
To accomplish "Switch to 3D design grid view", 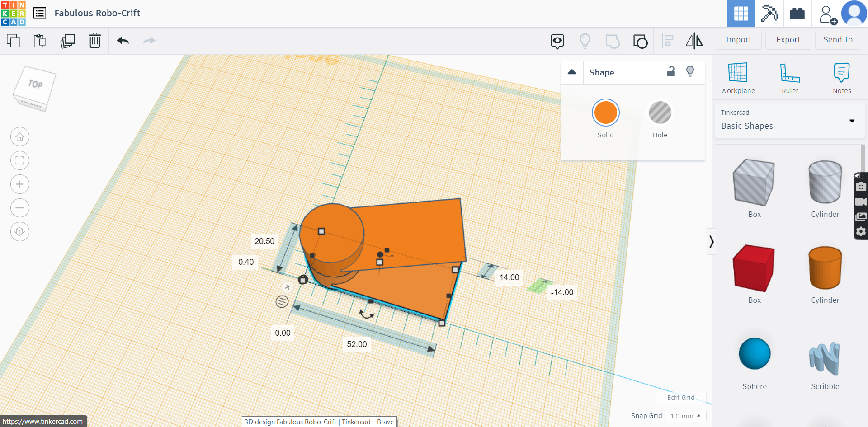I will pos(741,14).
